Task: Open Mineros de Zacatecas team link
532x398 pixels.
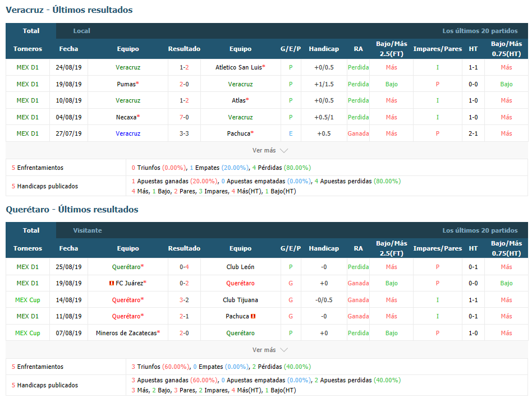Action: [126, 333]
